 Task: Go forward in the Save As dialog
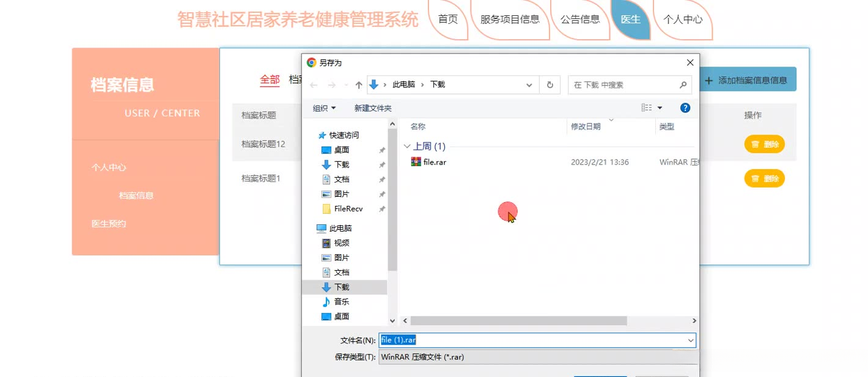pyautogui.click(x=332, y=85)
